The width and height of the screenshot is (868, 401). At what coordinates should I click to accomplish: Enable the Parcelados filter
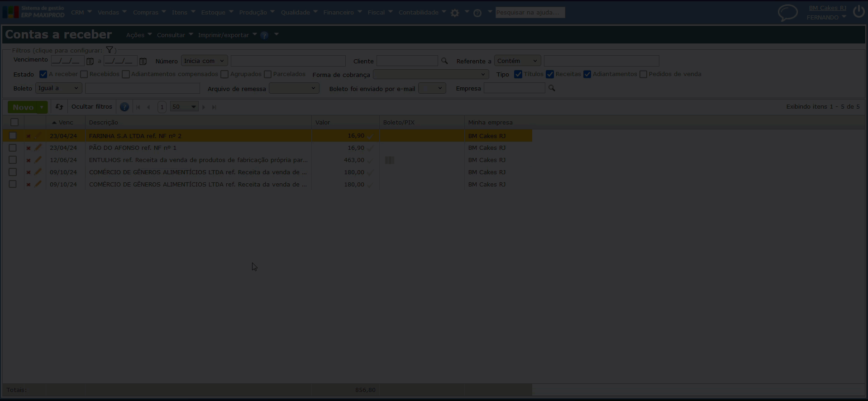click(x=268, y=74)
